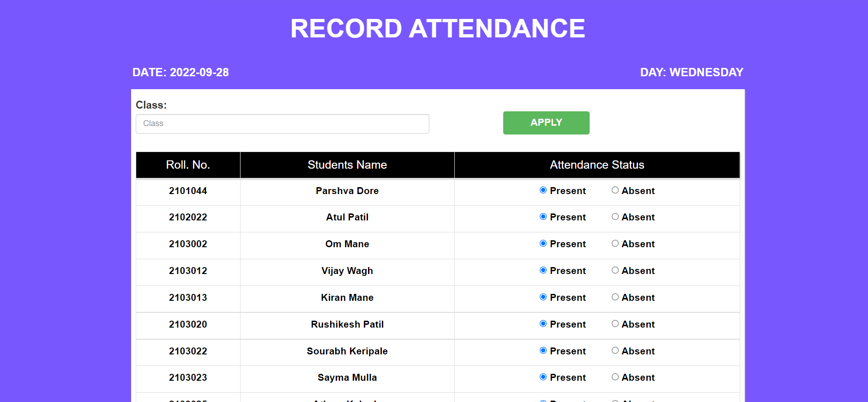Click the DAY: WEDNESDAY label

(x=692, y=72)
